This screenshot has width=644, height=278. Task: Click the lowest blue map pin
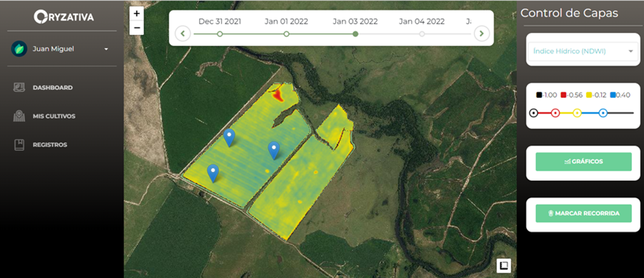pos(213,173)
